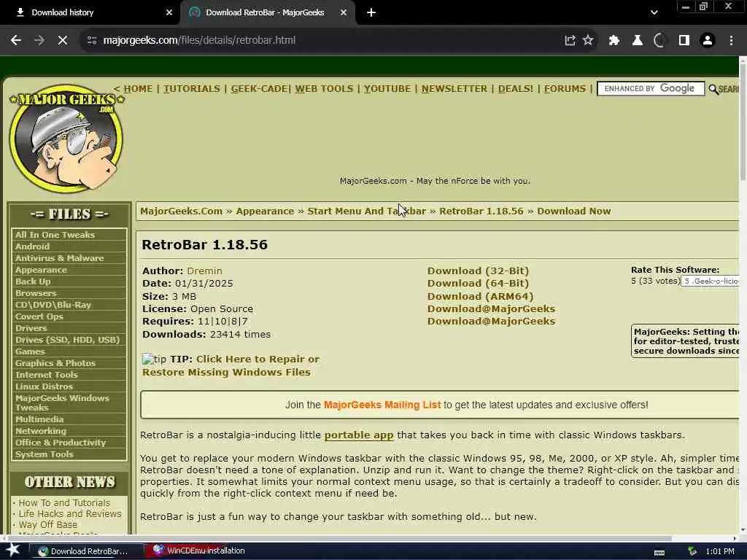The height and width of the screenshot is (560, 747).
Task: Bookmark this page with the star icon
Action: pos(589,40)
